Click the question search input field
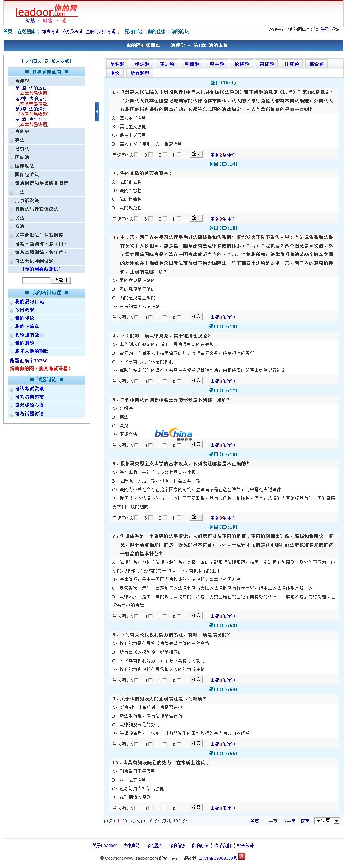This screenshot has width=347, height=868. coord(37,280)
